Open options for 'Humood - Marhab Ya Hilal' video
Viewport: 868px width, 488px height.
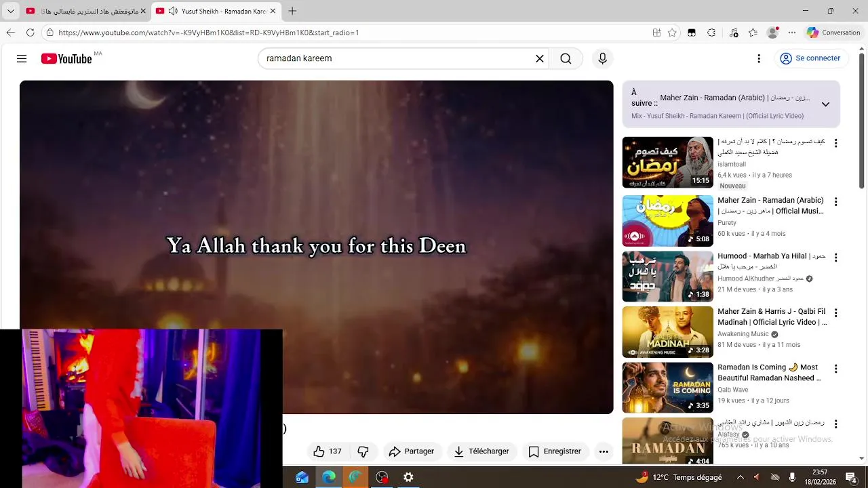[835, 258]
